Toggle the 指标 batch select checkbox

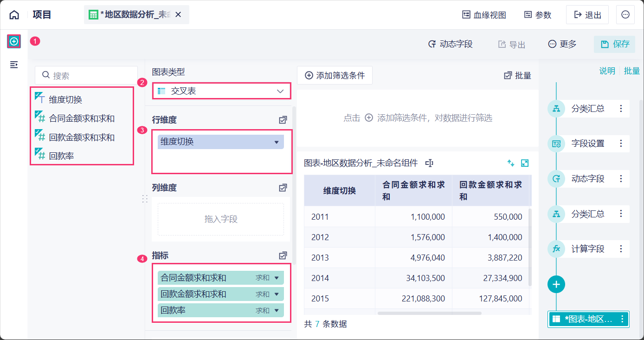pyautogui.click(x=283, y=255)
